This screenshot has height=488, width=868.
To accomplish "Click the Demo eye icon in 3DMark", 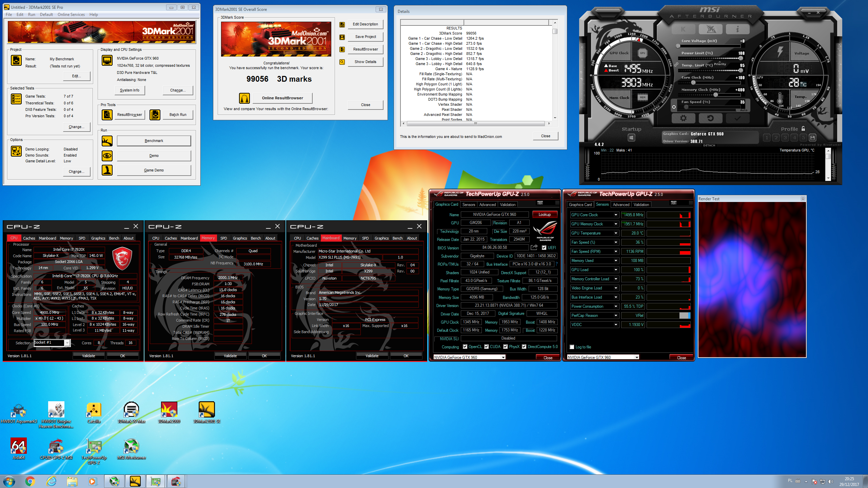I will pyautogui.click(x=107, y=156).
